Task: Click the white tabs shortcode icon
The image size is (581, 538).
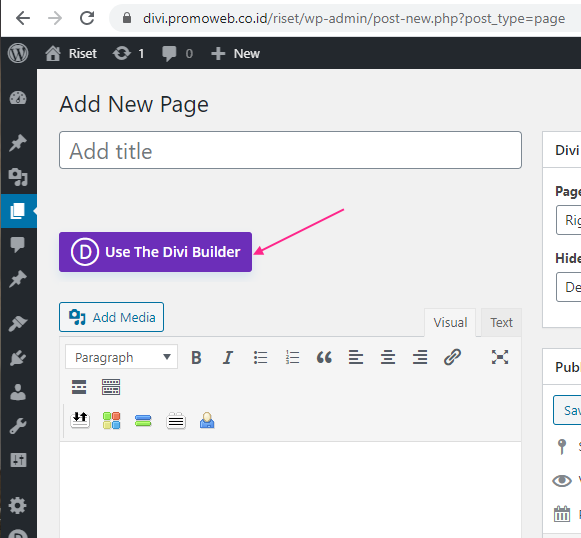Action: tap(176, 421)
